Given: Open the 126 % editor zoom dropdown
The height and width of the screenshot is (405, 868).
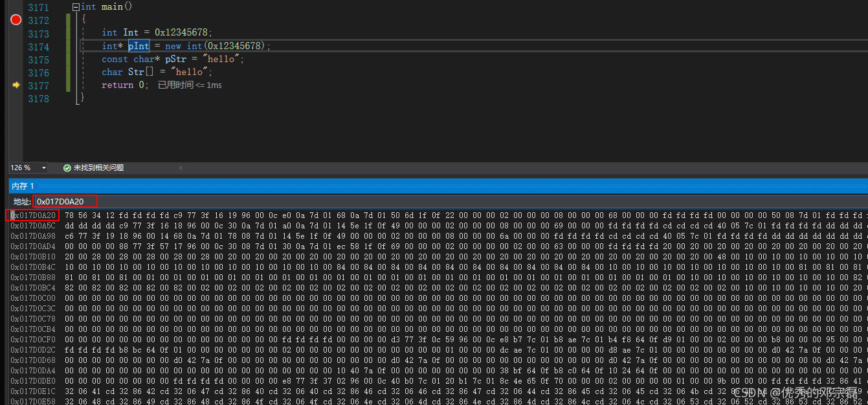Looking at the screenshot, I should 43,168.
